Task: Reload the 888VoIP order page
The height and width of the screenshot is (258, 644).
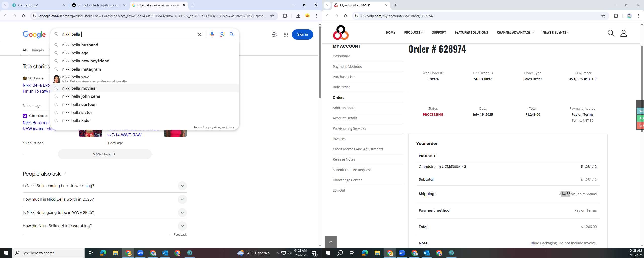Action: click(x=346, y=16)
